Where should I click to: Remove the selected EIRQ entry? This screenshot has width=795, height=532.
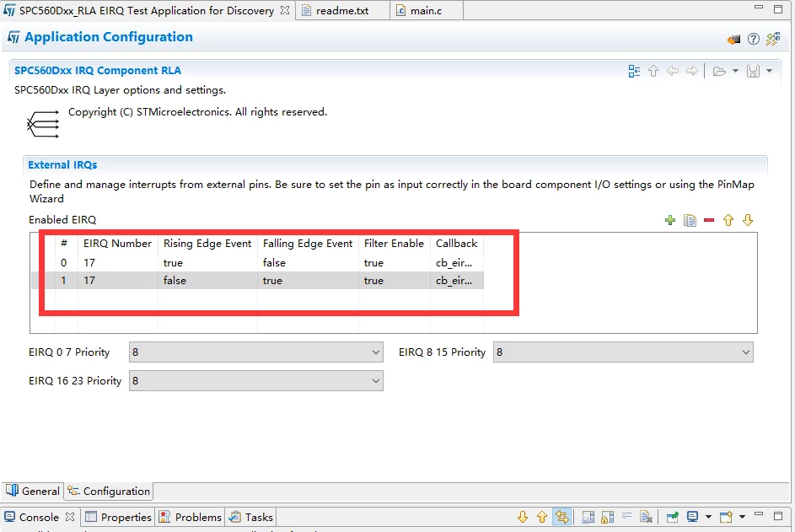point(709,220)
